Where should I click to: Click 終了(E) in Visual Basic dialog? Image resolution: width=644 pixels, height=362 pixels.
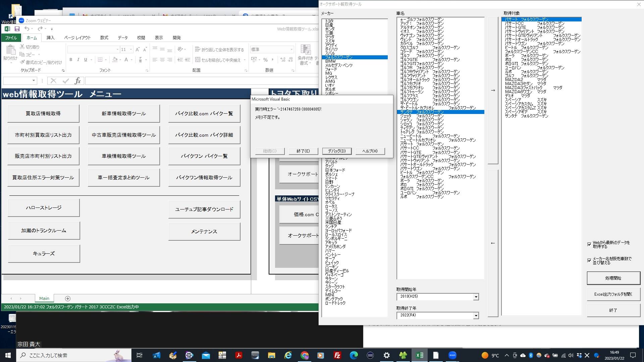tap(303, 151)
